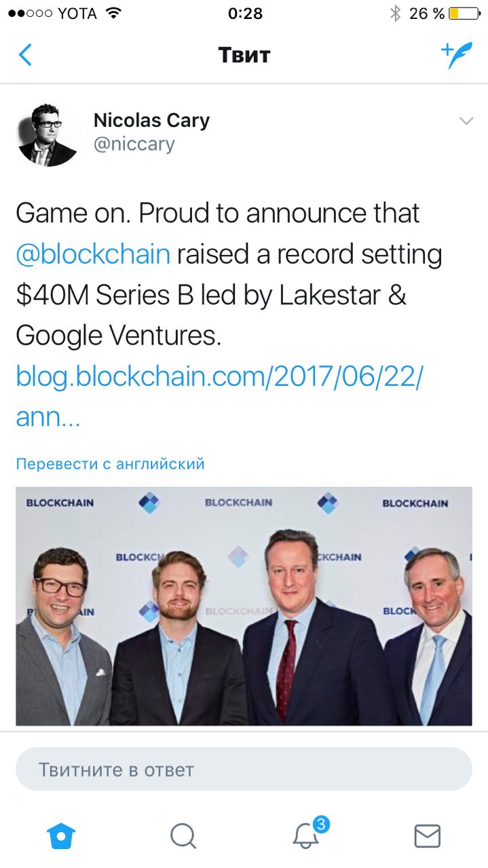Tap the Bluetooth icon in status bar
Screen dimensions: 488x868
pos(395,14)
